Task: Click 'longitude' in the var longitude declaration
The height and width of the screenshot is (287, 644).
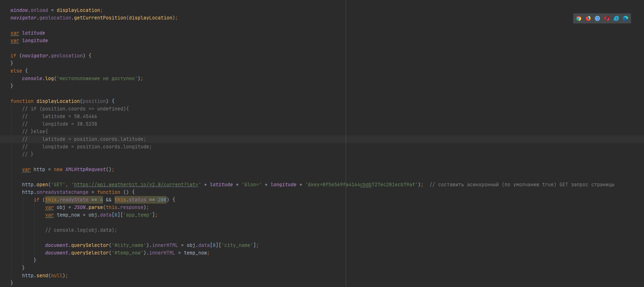Action: [35, 40]
